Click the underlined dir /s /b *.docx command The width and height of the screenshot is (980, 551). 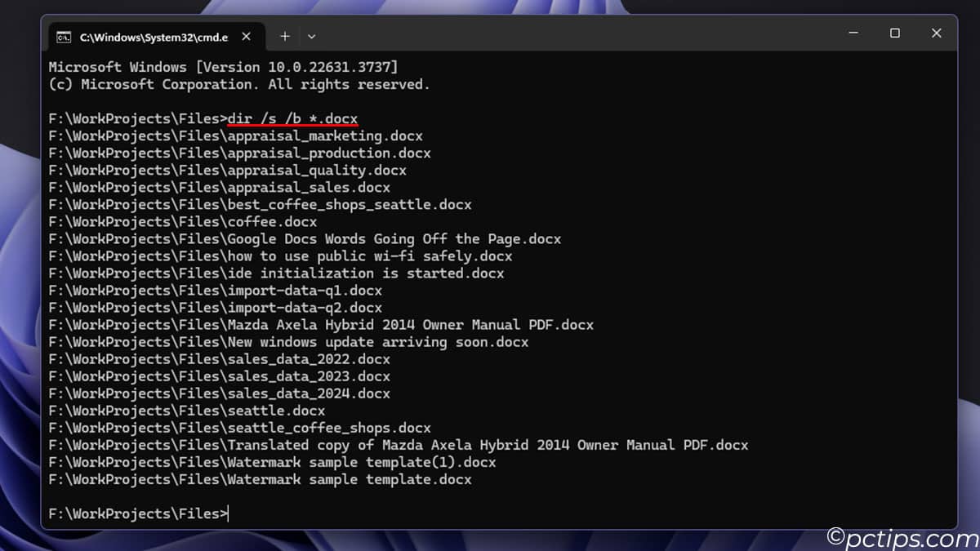[x=293, y=118]
